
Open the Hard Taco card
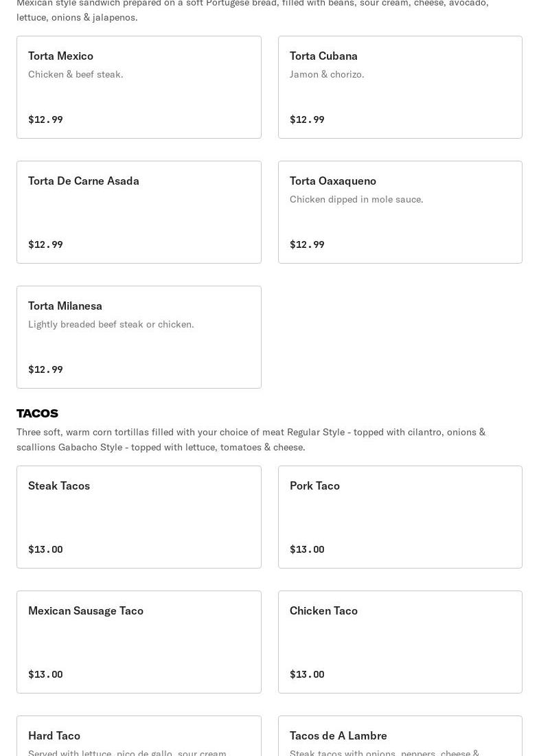coord(139,736)
